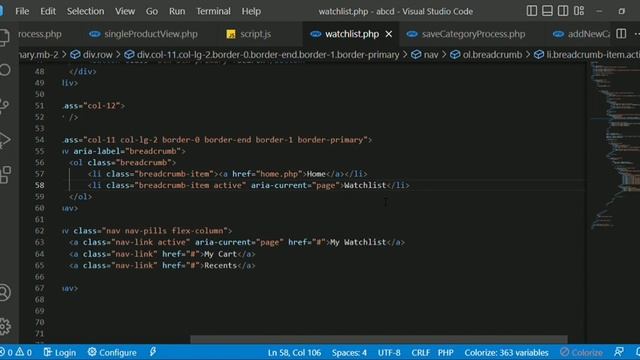Change end of line via CRLF
This screenshot has width=640, height=360.
(x=420, y=352)
